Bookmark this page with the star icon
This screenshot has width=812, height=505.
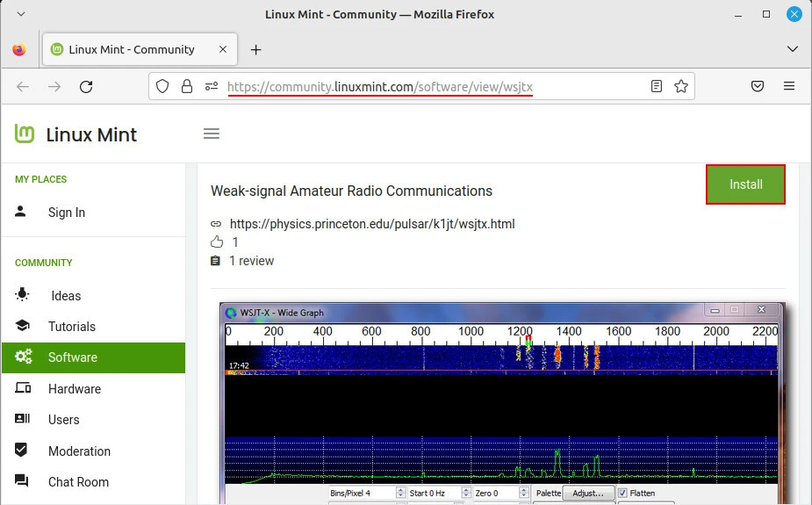[681, 86]
